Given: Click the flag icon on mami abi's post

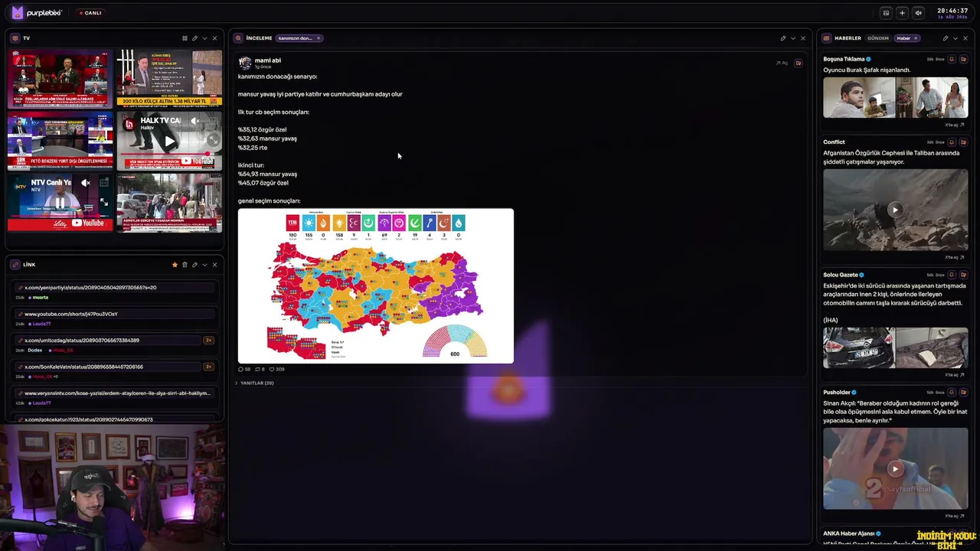Looking at the screenshot, I should click(799, 63).
